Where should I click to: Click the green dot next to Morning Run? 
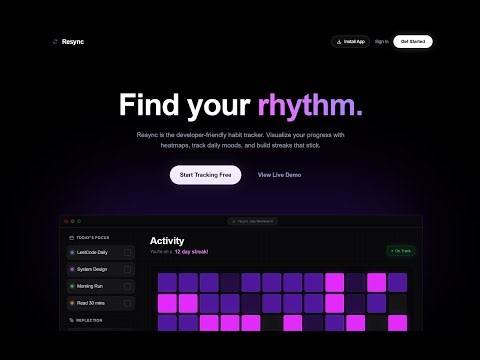(x=72, y=286)
